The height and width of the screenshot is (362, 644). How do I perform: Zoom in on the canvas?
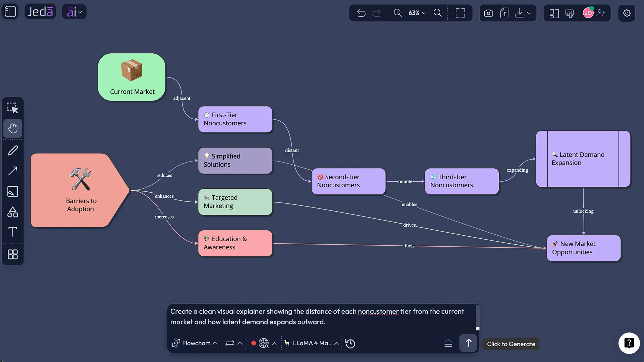[398, 13]
